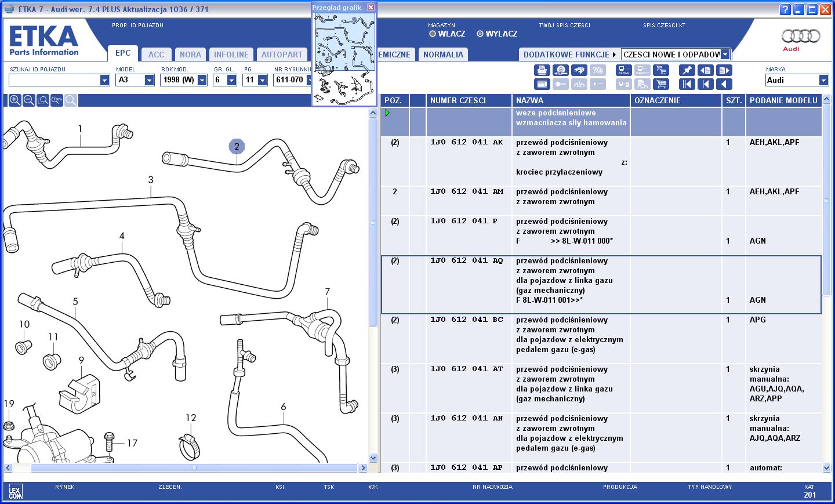
Task: Click the Audi rings brand logo
Action: tap(801, 39)
